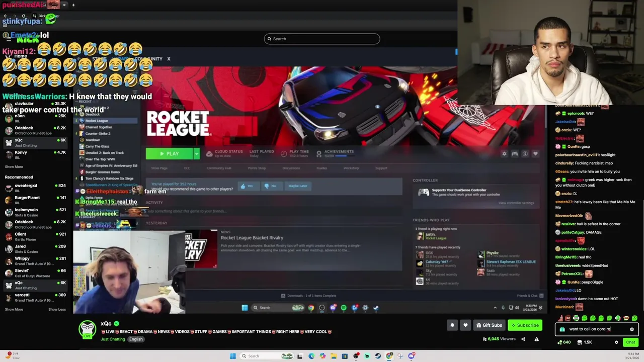Open controller icon on Steam game page
The height and width of the screenshot is (362, 644).
pyautogui.click(x=515, y=154)
